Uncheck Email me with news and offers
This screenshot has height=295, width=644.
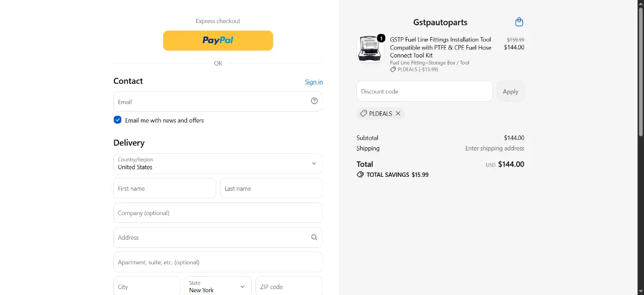point(118,120)
